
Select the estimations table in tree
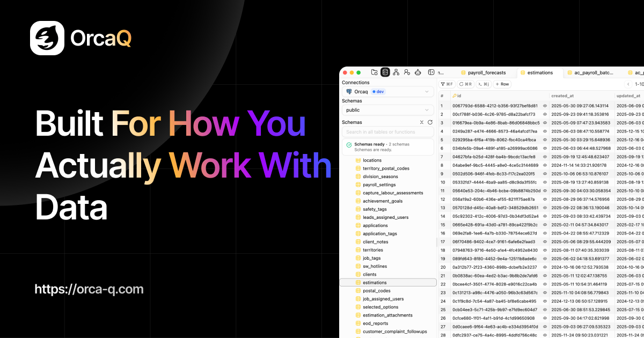(388, 282)
